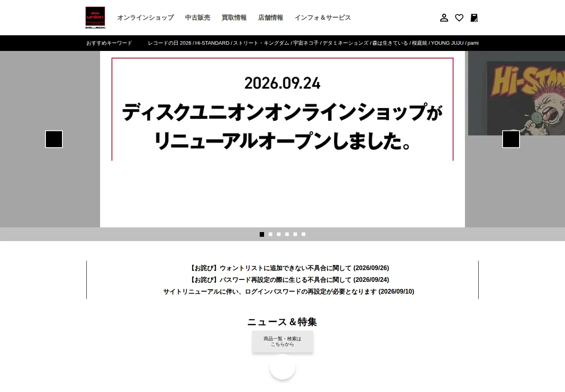Screen dimensions: 565x392
Task: Click keyword 森は生きている
Action: click(390, 43)
